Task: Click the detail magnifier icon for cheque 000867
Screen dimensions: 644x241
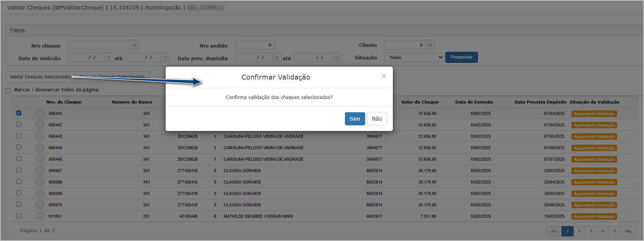Action: pos(40,171)
